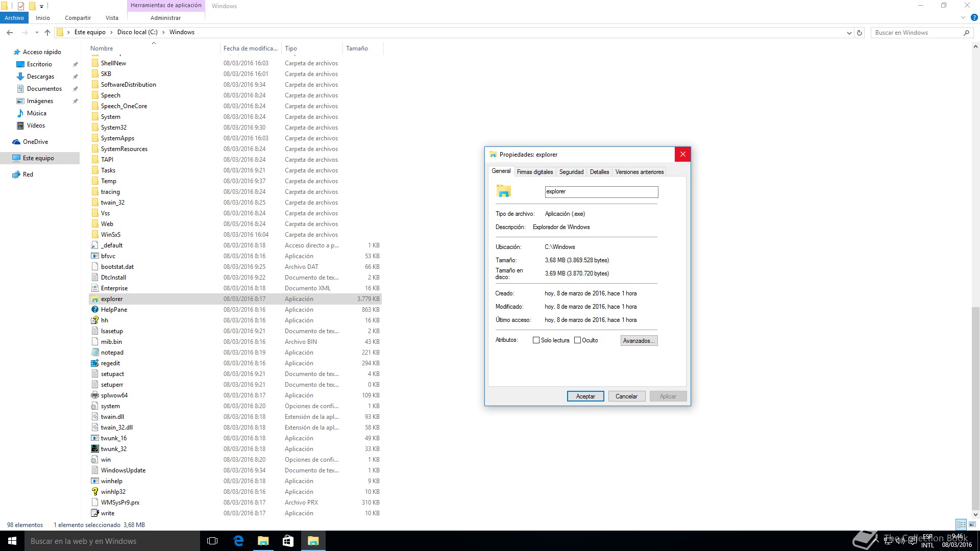Toggle the Oculto checkbox
This screenshot has height=551, width=980.
[577, 340]
